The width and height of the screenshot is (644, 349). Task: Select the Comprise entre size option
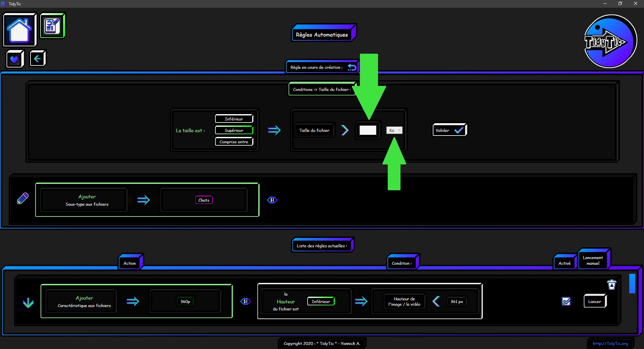234,142
